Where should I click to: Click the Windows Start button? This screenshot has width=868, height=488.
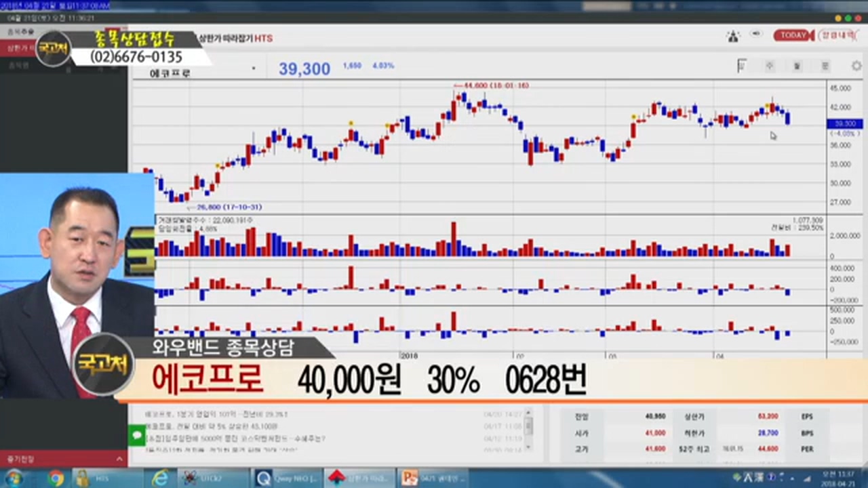14,478
